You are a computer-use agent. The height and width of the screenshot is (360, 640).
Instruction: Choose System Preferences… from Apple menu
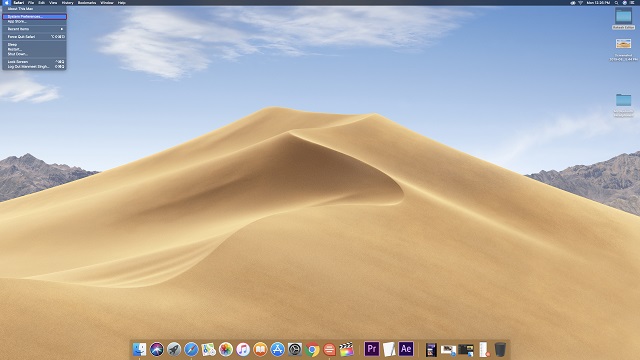coord(34,17)
